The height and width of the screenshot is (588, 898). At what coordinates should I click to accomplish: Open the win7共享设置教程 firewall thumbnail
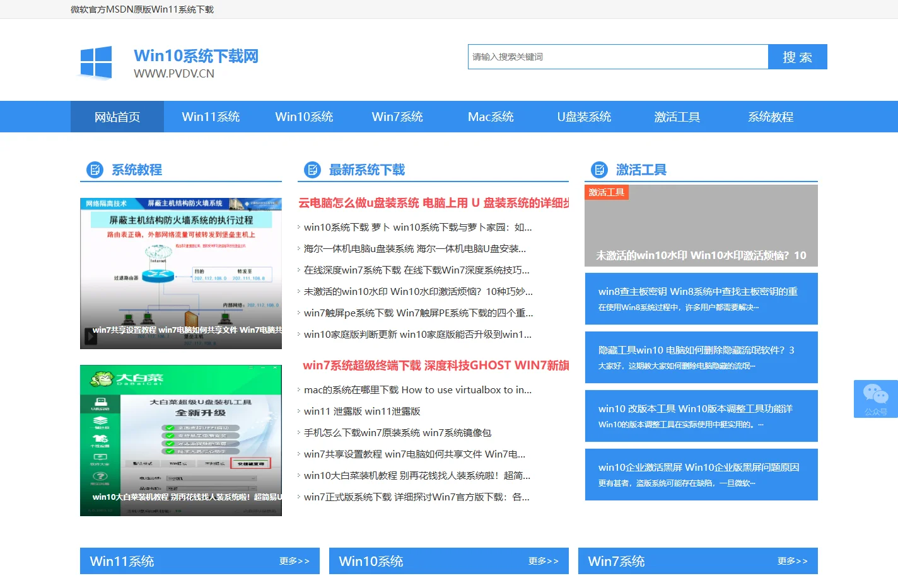(x=181, y=274)
